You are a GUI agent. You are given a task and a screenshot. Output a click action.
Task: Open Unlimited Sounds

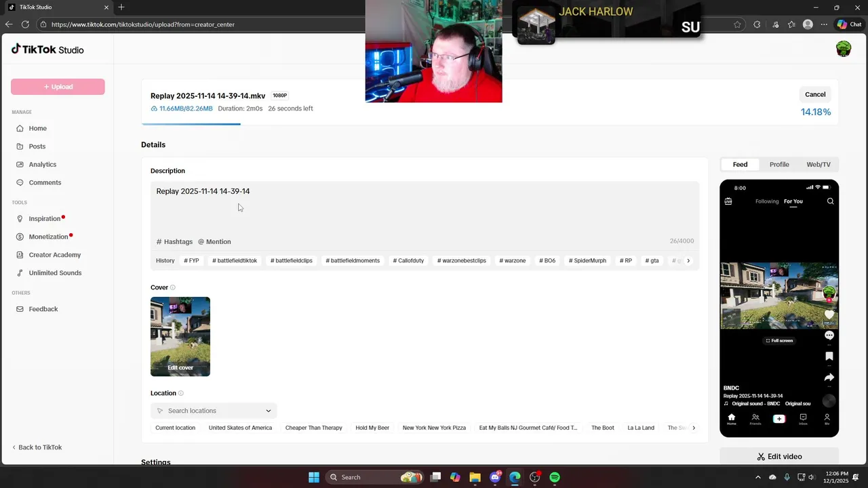[55, 272]
